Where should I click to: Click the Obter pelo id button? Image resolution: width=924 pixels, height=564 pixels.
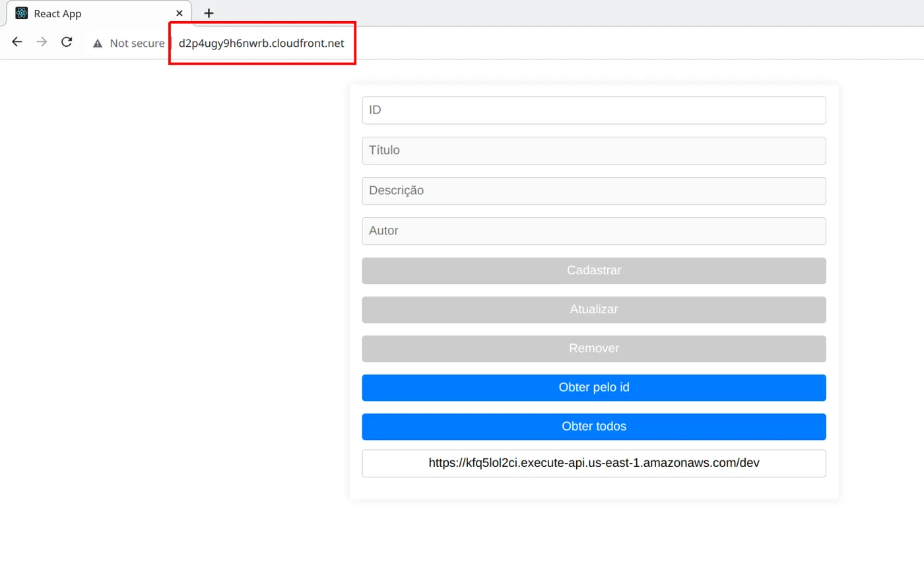(594, 388)
